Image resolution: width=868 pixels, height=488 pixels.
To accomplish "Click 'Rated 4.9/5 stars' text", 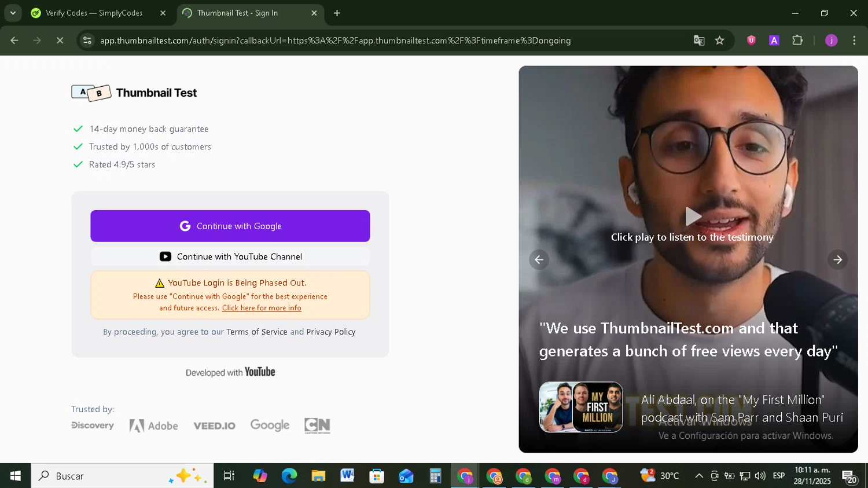I will click(x=122, y=164).
